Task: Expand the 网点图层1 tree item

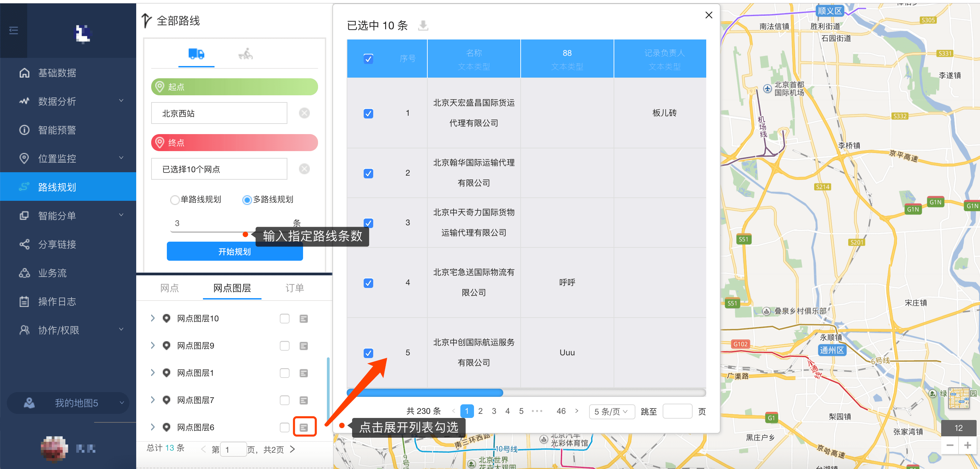Action: (x=153, y=373)
